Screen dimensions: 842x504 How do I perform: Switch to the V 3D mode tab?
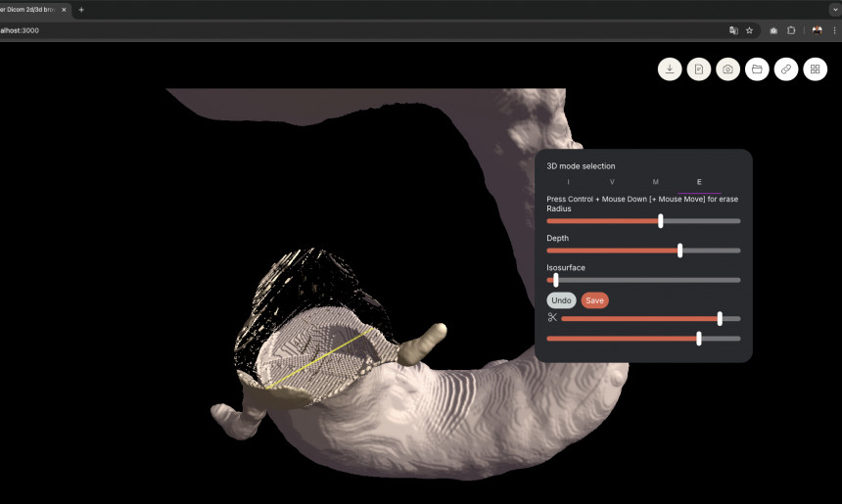[x=612, y=182]
